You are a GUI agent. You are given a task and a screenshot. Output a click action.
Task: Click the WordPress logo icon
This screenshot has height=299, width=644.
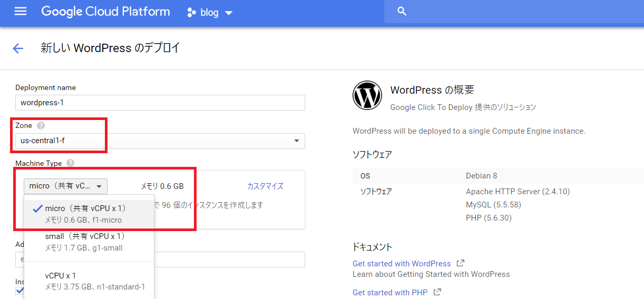tap(367, 95)
